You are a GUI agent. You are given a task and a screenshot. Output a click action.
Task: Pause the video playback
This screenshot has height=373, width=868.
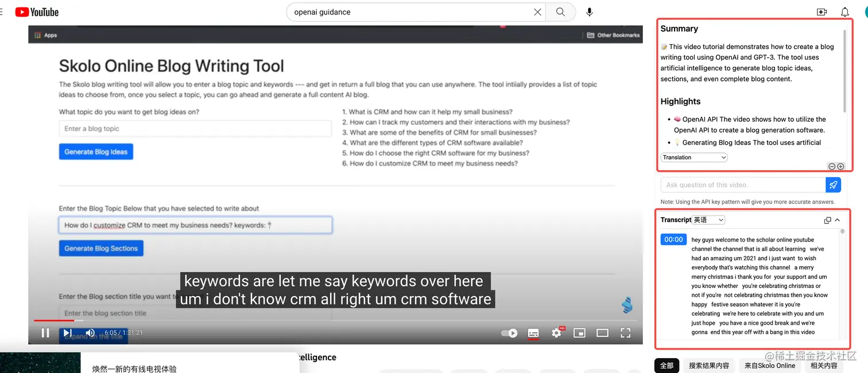[x=45, y=333]
